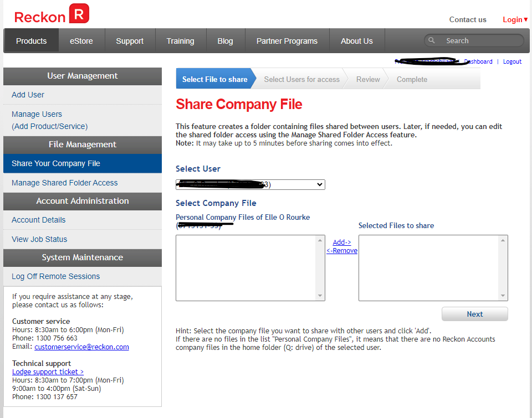Click into the Search field
The height and width of the screenshot is (418, 532).
[474, 40]
